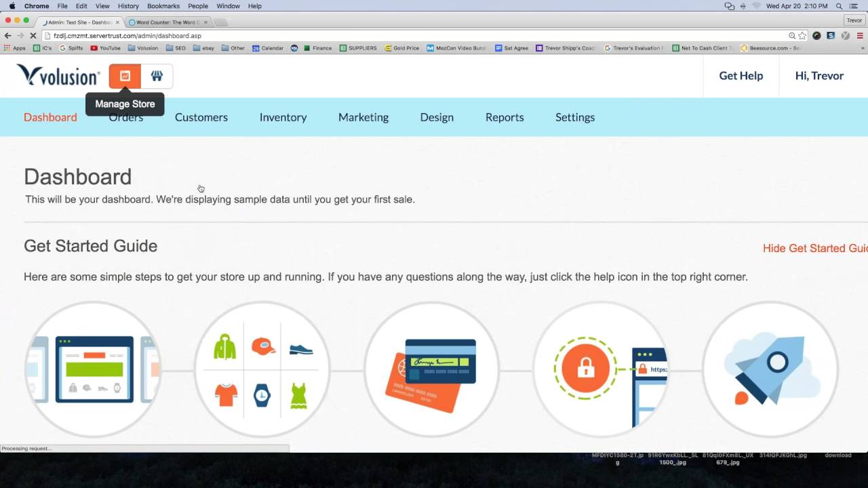Open the Apple menu

12,6
